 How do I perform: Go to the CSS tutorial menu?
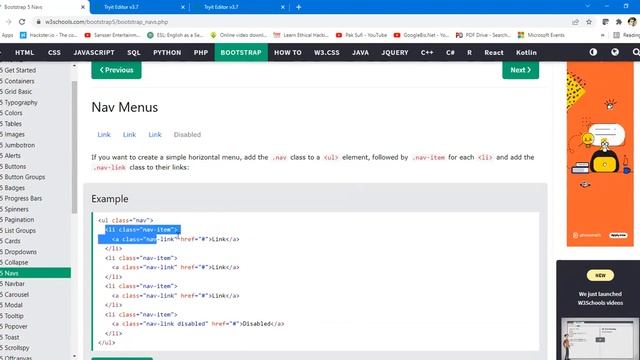54,52
